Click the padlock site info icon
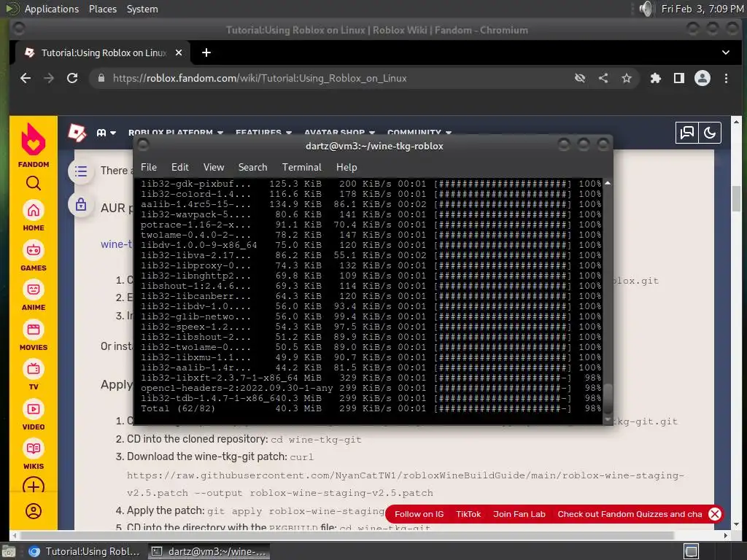Screen dimensions: 747x560 tap(101, 78)
